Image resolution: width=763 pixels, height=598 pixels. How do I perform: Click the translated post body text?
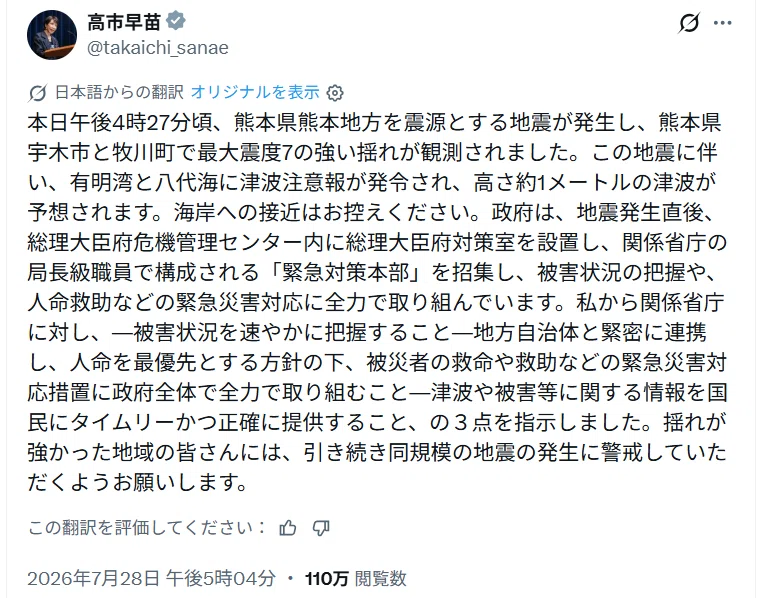(377, 302)
